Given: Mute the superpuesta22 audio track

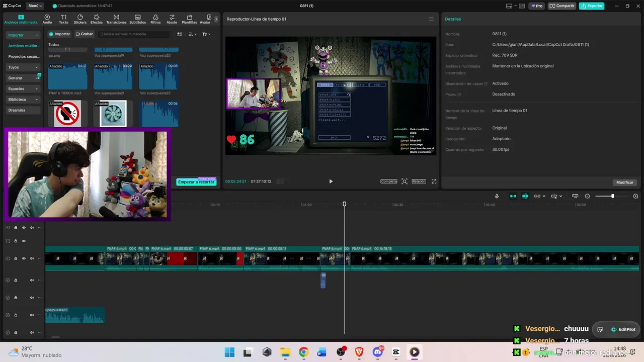Looking at the screenshot, I should point(32,315).
